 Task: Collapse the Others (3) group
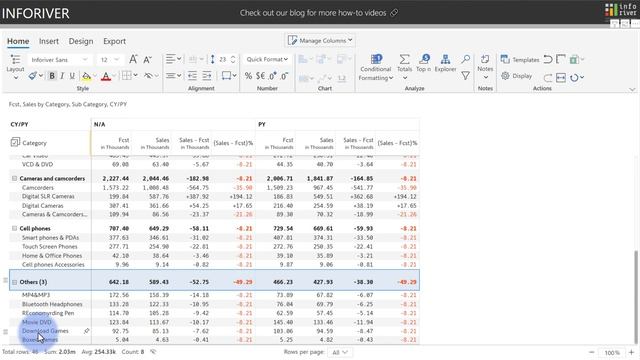click(15, 282)
